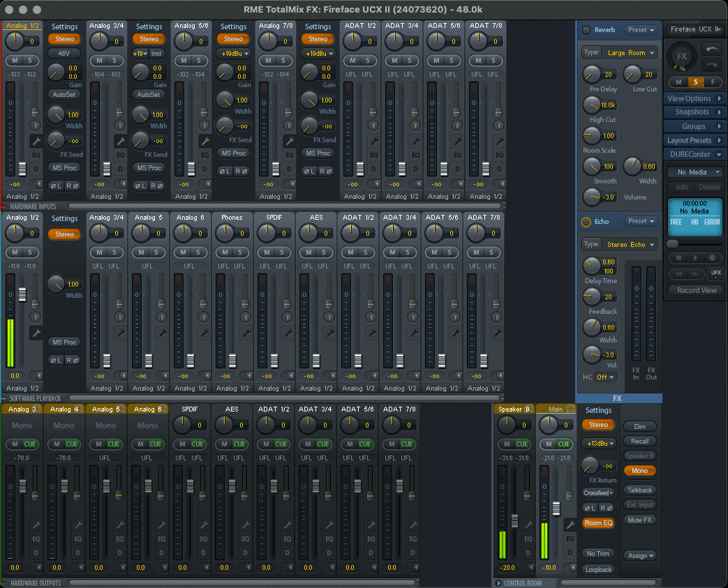Viewport: 728px width, 588px height.
Task: Open the View Options menu
Action: point(694,98)
